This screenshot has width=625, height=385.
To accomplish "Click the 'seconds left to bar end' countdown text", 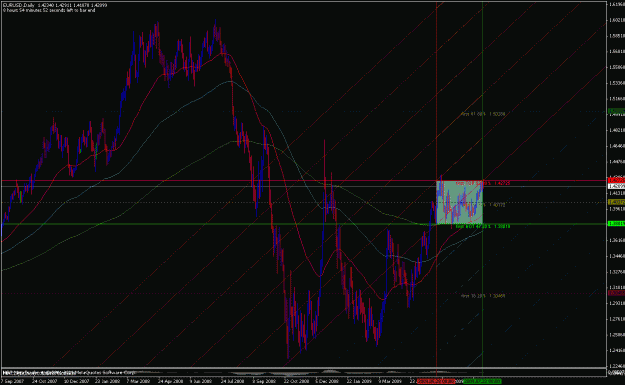I will [x=49, y=10].
